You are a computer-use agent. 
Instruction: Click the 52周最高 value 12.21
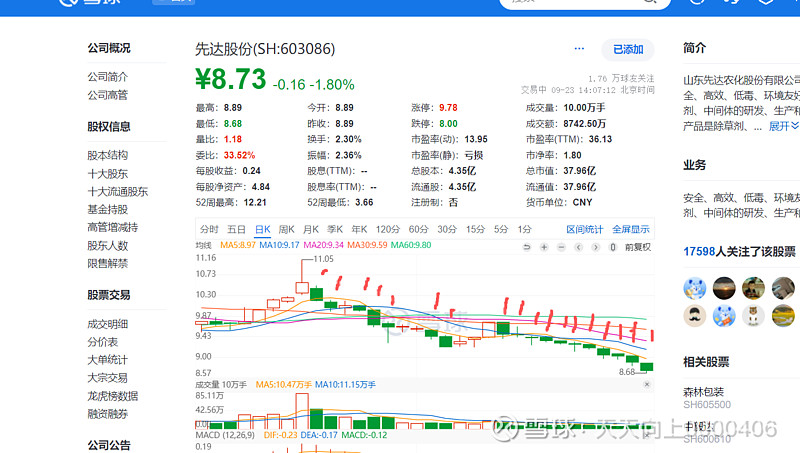(x=255, y=203)
